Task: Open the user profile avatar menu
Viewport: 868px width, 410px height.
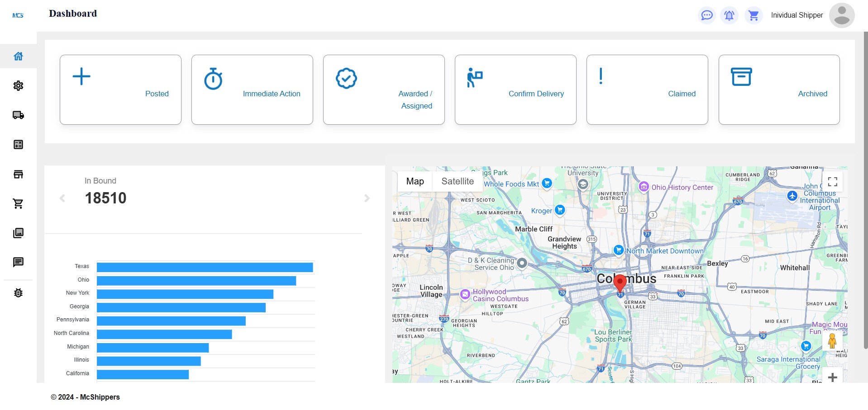Action: click(x=841, y=15)
